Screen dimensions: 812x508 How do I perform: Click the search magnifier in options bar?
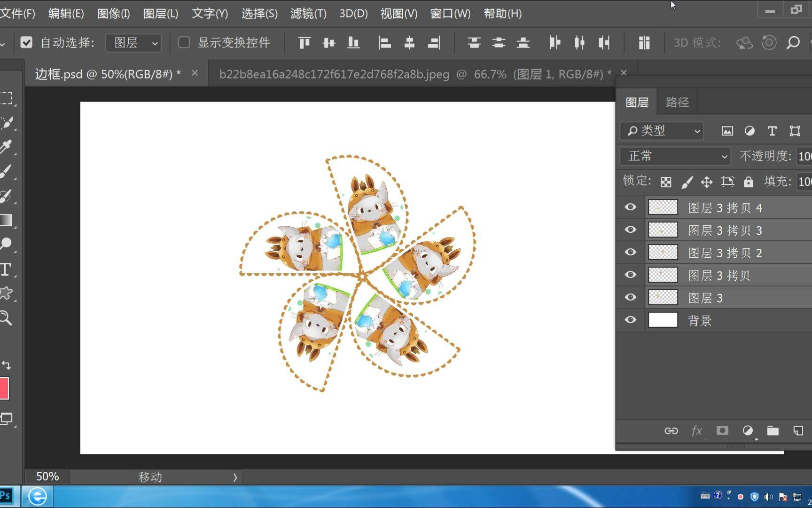[x=793, y=43]
